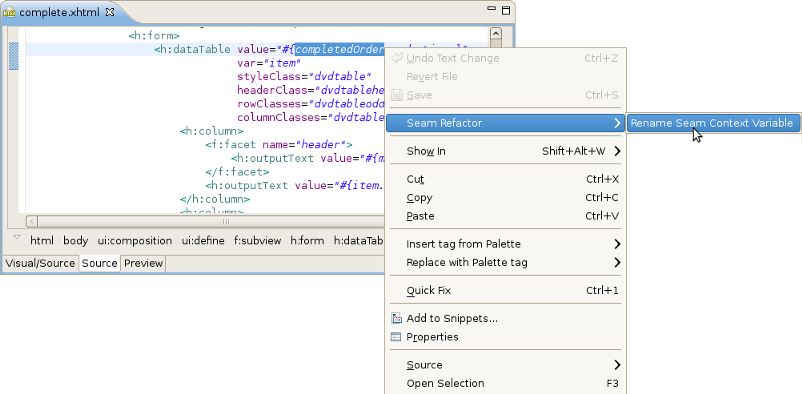Click the </h:column> closing tag

pos(215,199)
